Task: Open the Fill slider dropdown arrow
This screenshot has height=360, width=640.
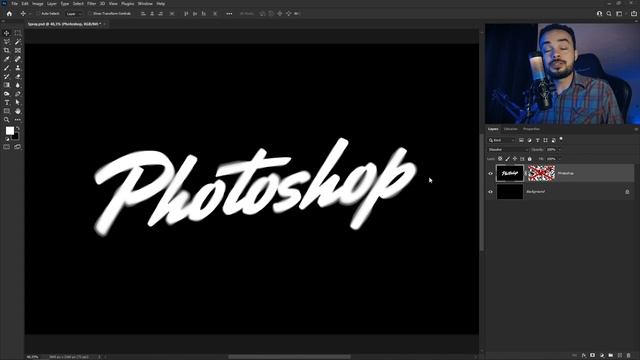Action: (x=559, y=159)
